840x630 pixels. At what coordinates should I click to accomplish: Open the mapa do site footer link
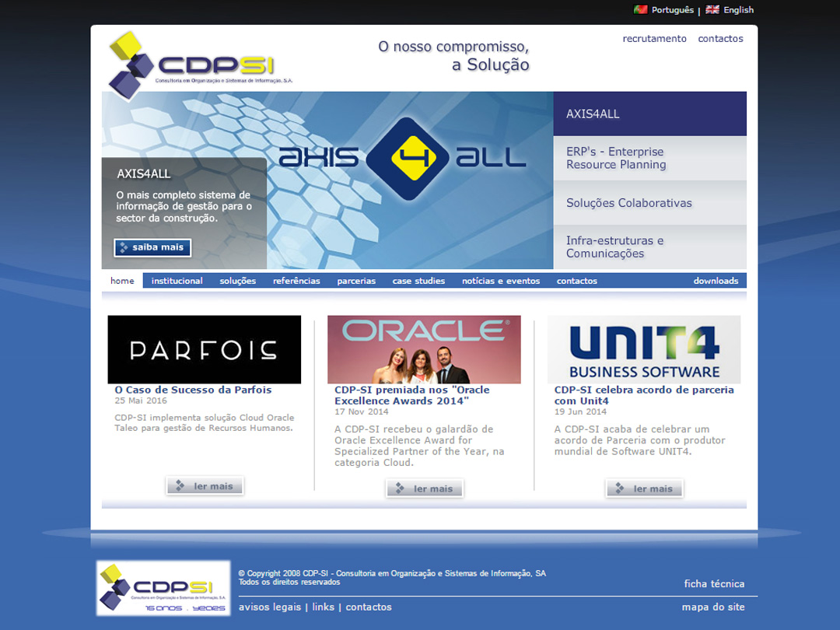pyautogui.click(x=713, y=607)
